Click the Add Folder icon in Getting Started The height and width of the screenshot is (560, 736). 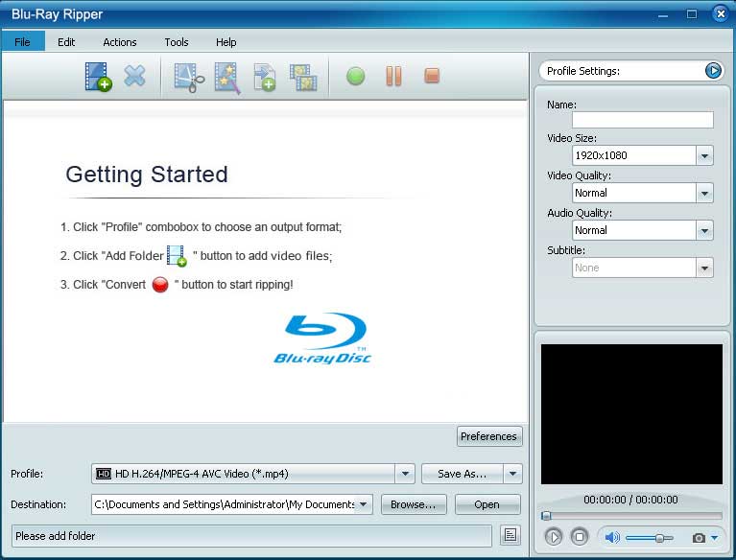click(177, 256)
